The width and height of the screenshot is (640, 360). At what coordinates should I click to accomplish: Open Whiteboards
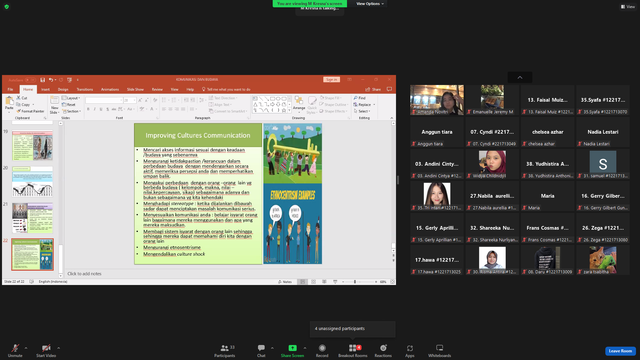(x=440, y=351)
